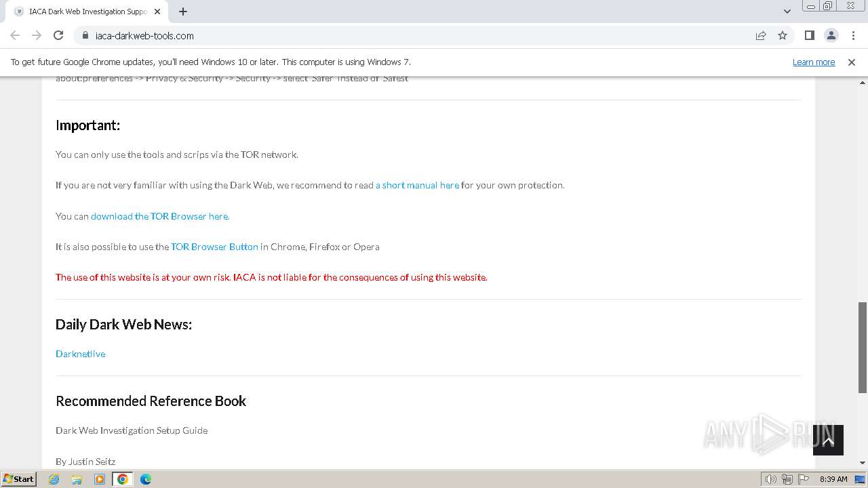Click the red IACA liability warning text

point(271,277)
